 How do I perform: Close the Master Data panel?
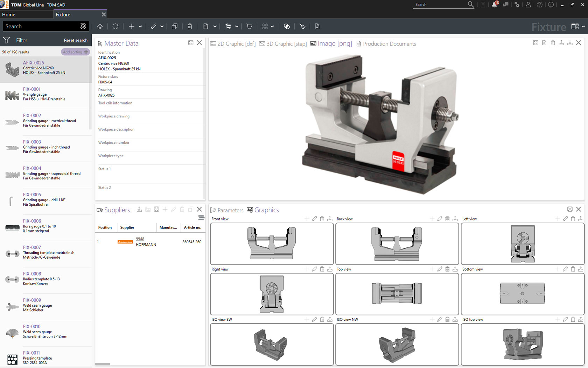(199, 43)
